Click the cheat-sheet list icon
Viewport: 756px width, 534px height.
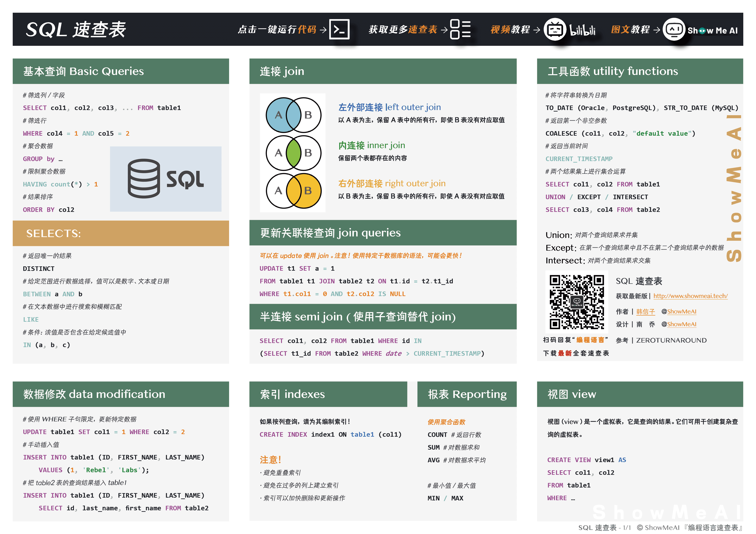[460, 30]
